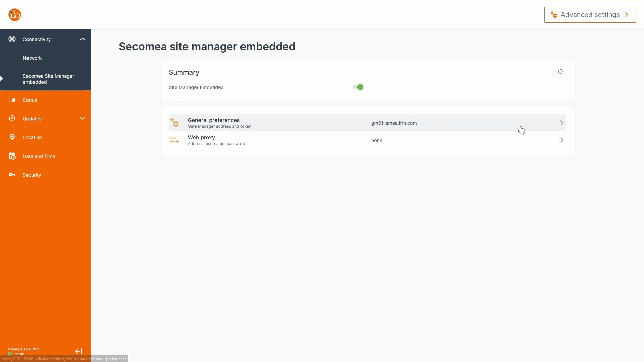Open Web proxy via right chevron
The width and height of the screenshot is (644, 362).
pos(561,140)
